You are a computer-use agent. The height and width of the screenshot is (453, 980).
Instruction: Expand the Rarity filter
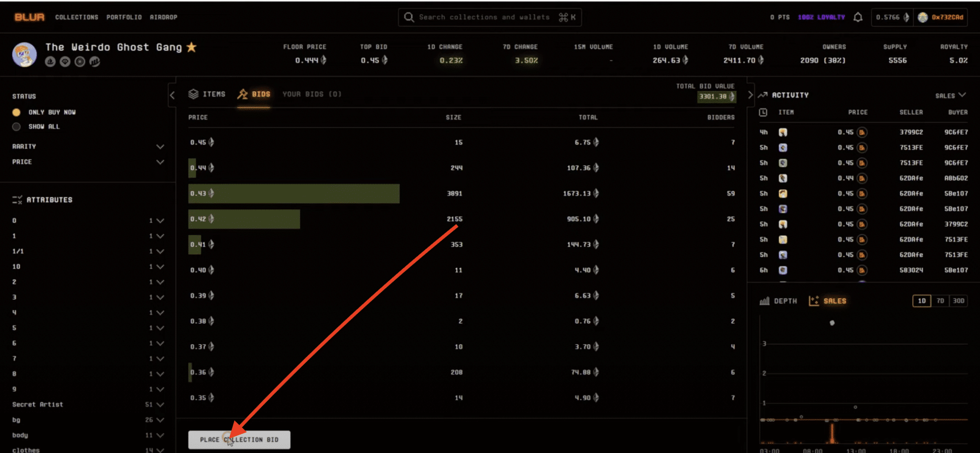[160, 147]
